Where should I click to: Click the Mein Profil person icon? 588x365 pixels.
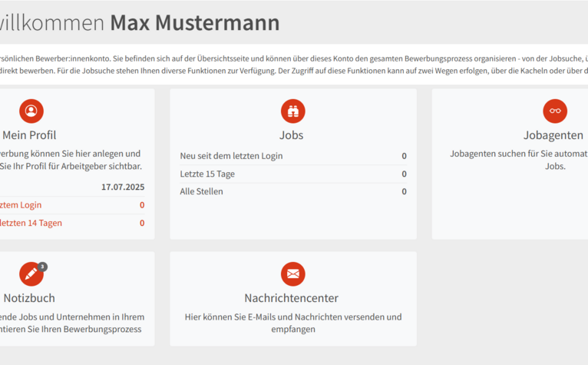pyautogui.click(x=31, y=111)
